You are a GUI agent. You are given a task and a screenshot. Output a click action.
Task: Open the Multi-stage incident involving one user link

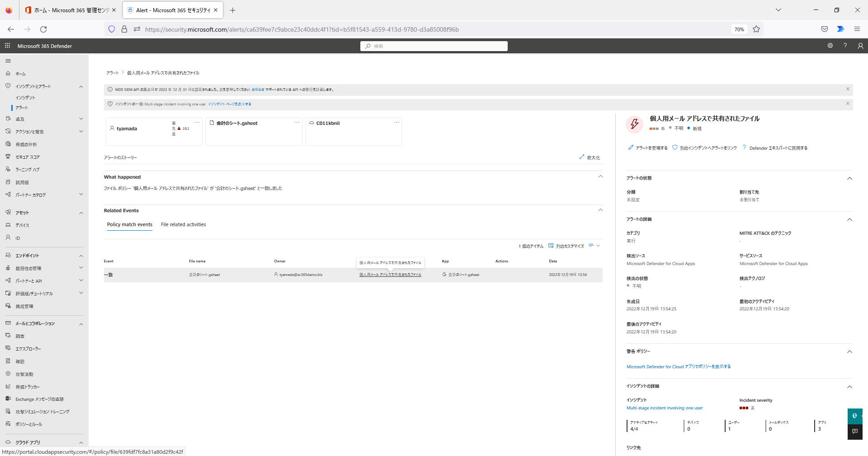point(664,408)
